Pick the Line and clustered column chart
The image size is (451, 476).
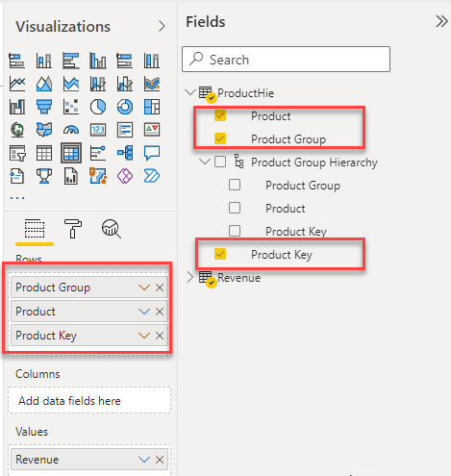(x=125, y=84)
